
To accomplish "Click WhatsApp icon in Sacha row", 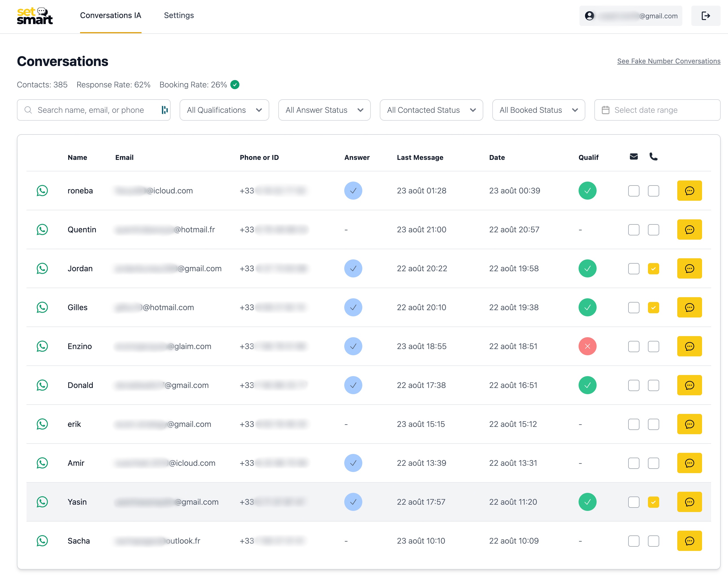I will [x=42, y=541].
